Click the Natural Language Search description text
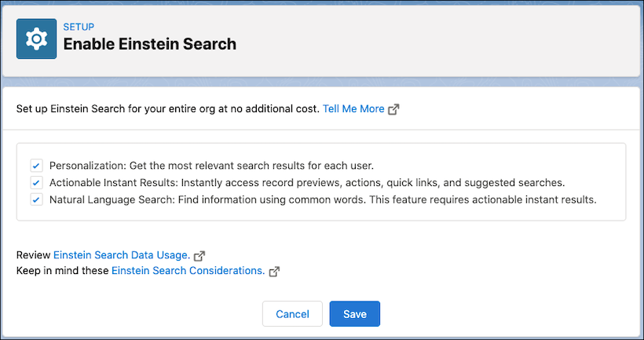The image size is (644, 340). (x=323, y=200)
